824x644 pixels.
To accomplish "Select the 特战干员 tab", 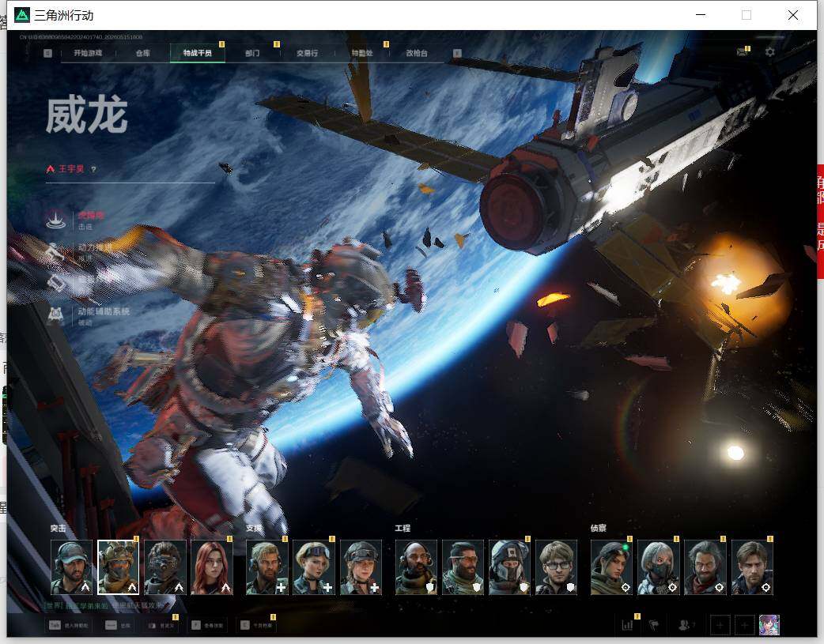I will point(197,53).
